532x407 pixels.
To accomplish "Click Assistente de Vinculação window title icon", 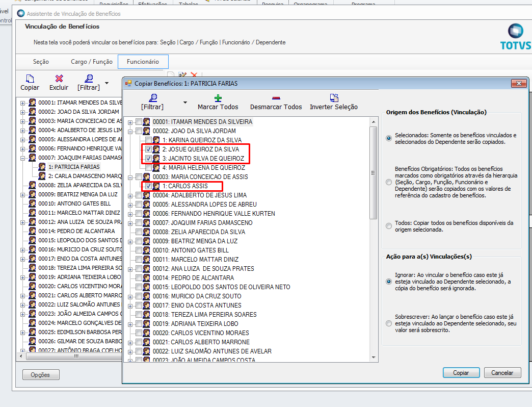I will click(21, 14).
